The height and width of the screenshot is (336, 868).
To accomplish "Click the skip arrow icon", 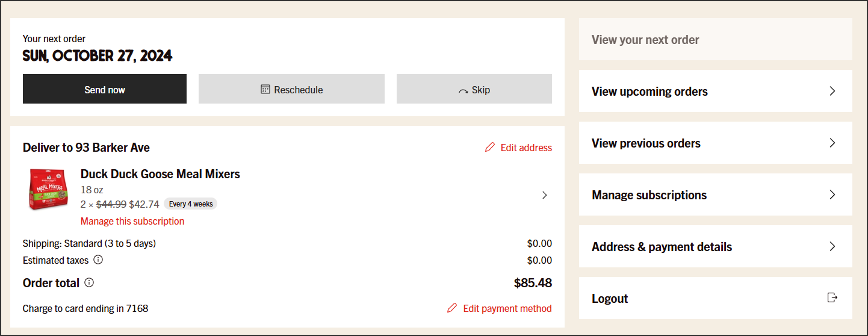I will [463, 91].
